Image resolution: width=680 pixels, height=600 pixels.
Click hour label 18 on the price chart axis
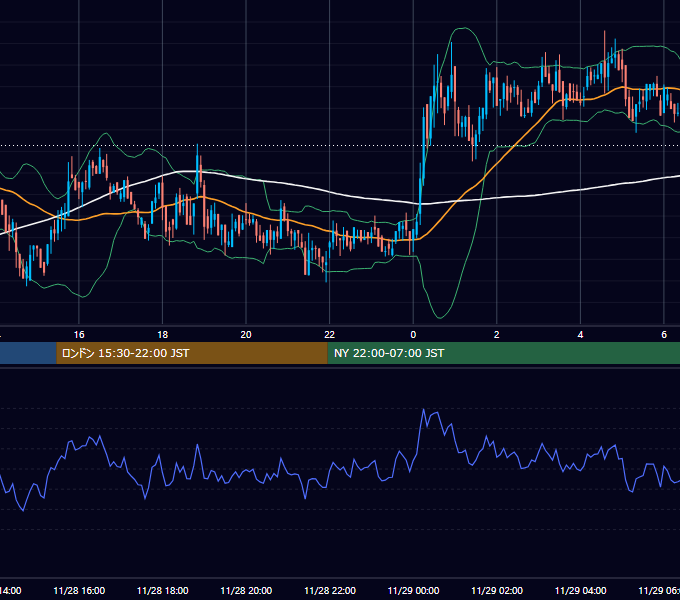(x=163, y=335)
